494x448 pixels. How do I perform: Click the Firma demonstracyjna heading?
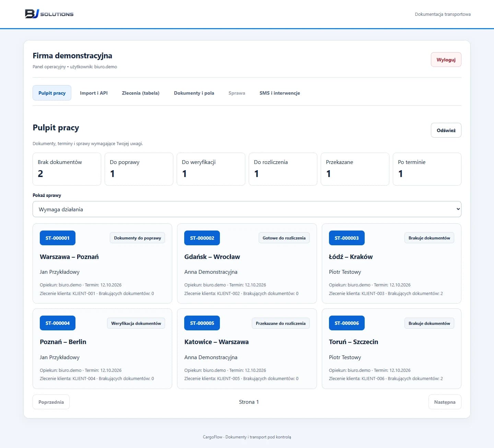pyautogui.click(x=72, y=56)
